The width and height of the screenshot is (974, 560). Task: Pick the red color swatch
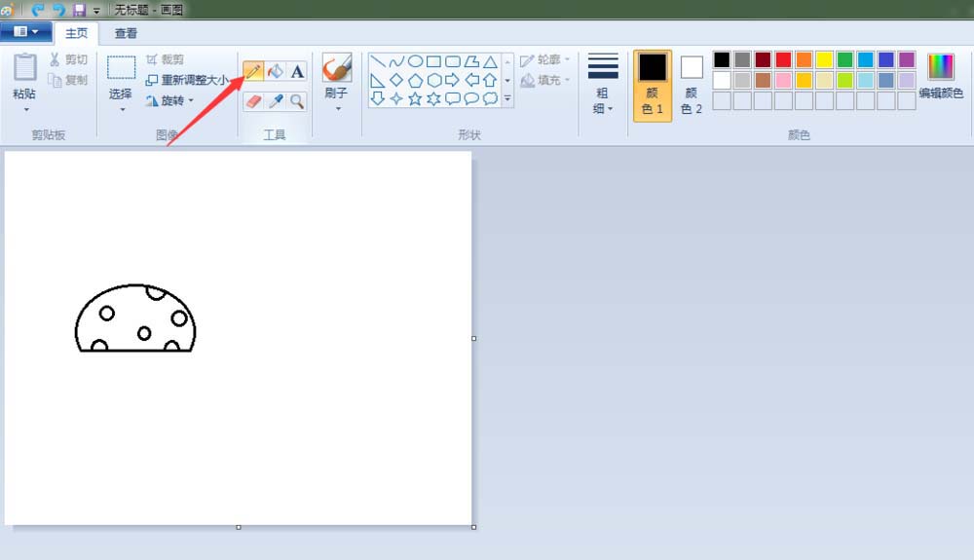(x=783, y=59)
